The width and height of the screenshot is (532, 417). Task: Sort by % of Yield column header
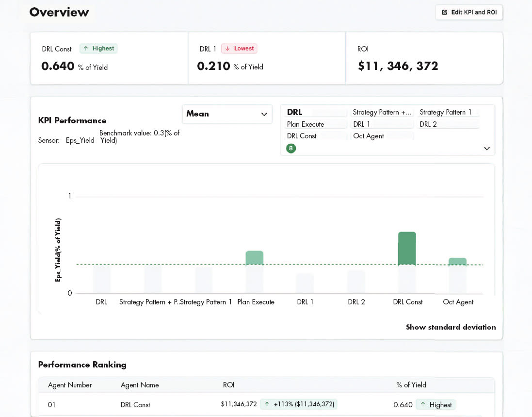click(411, 385)
